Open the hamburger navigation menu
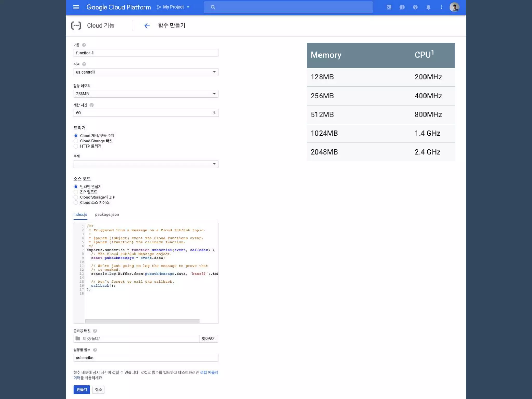The width and height of the screenshot is (532, 399). (76, 7)
